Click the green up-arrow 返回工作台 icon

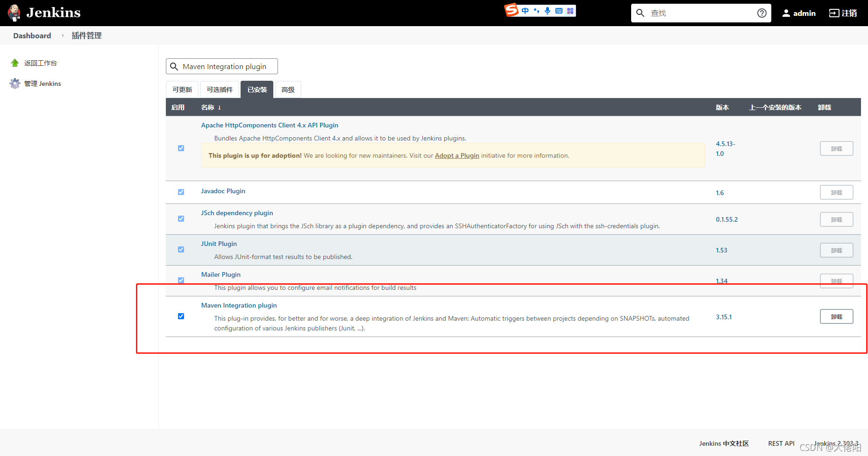[x=15, y=63]
